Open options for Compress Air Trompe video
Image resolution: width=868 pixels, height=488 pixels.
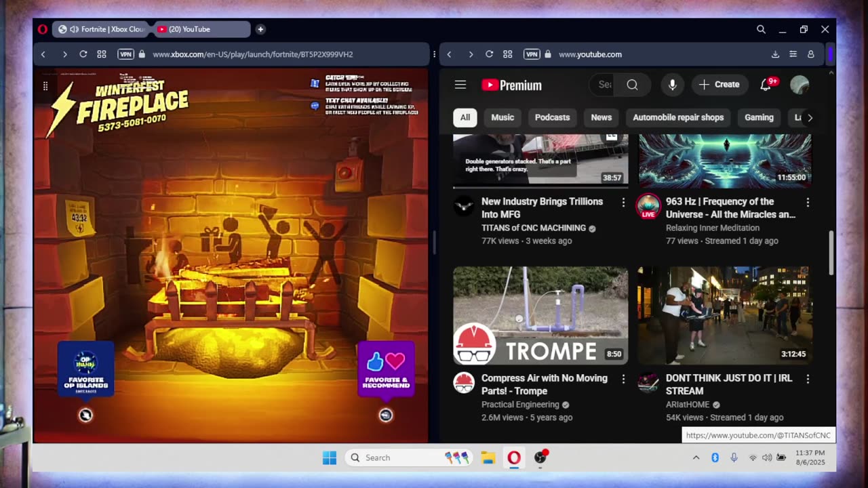pyautogui.click(x=623, y=379)
